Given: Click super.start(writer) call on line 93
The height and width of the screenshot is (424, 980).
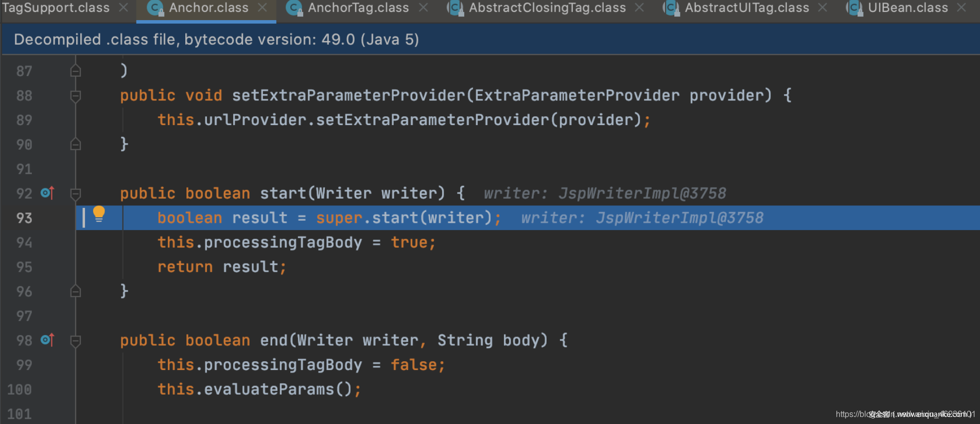Looking at the screenshot, I should [404, 218].
